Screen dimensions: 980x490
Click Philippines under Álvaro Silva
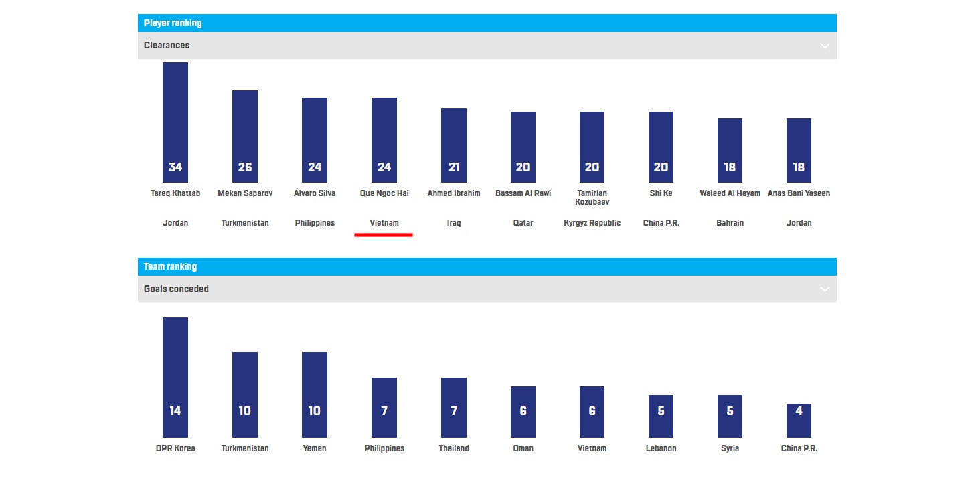[x=315, y=223]
